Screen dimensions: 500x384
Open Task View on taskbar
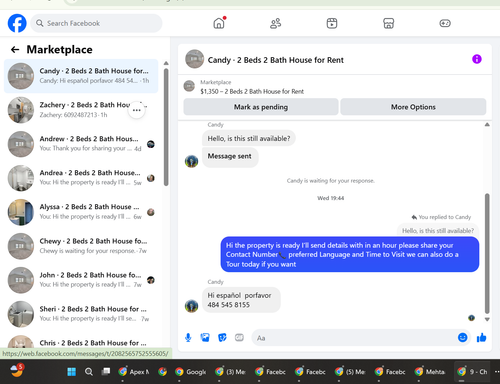tap(106, 371)
